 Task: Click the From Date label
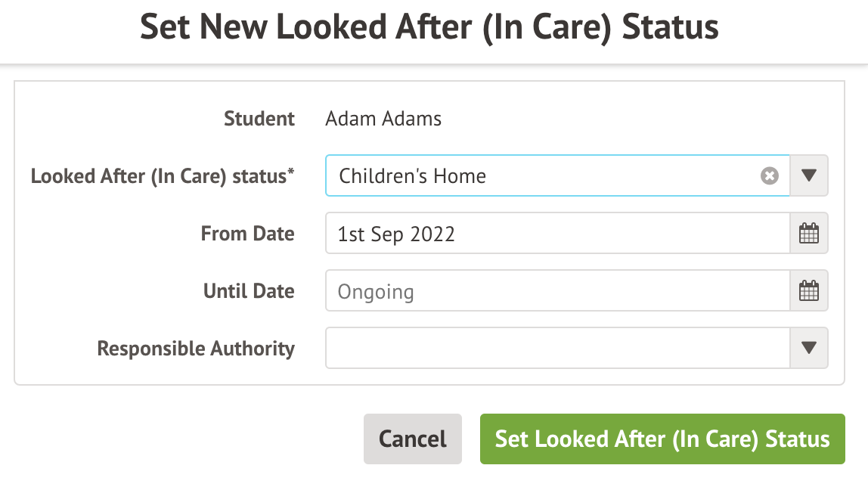click(x=247, y=234)
